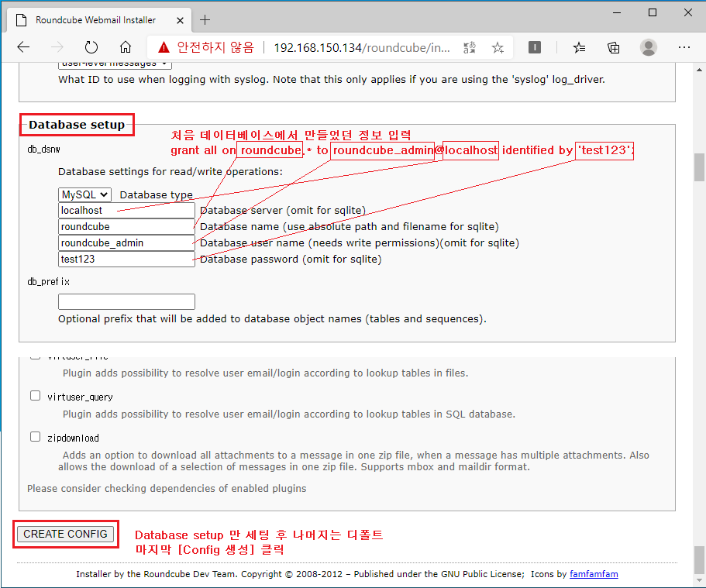View not-secure site warning icon
Image resolution: width=706 pixels, height=588 pixels.
click(164, 46)
